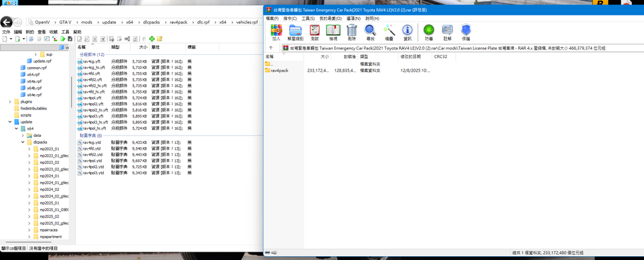Select update.rpf in the tree
The height and width of the screenshot is (260, 644).
pyautogui.click(x=39, y=61)
